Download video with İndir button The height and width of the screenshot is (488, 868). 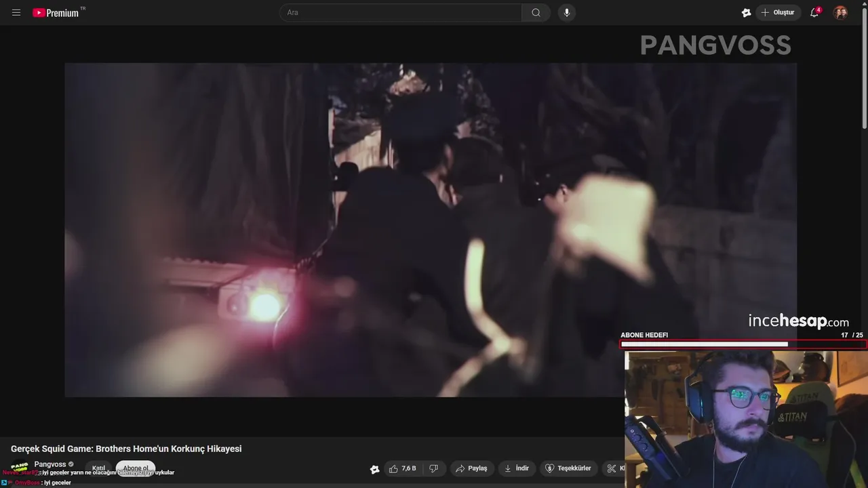pyautogui.click(x=517, y=468)
